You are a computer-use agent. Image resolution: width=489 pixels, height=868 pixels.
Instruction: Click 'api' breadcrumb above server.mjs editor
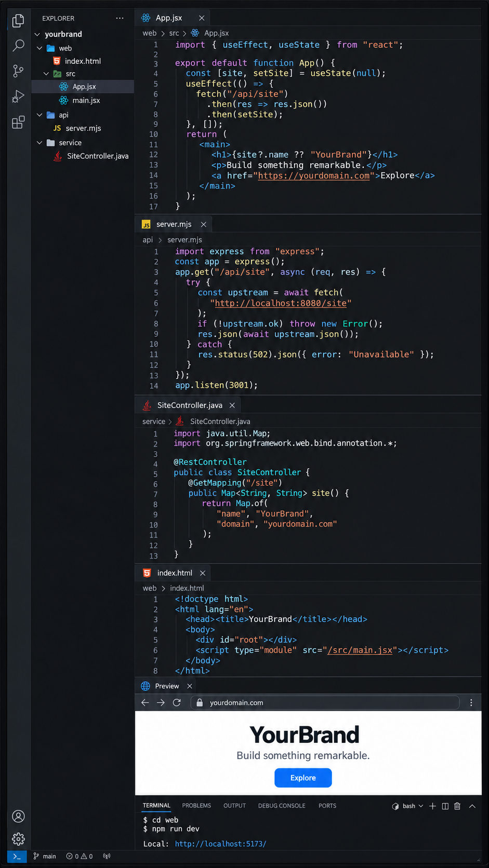click(x=148, y=240)
